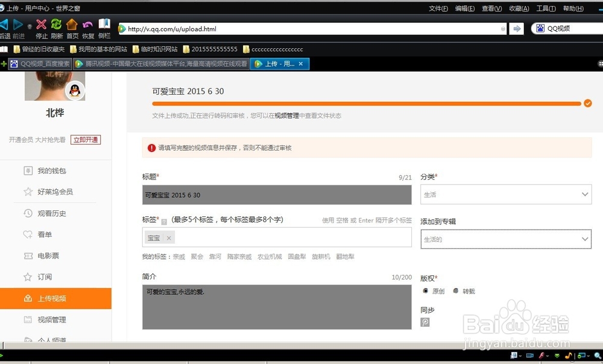Click the 后退 (back) navigation icon
Image resolution: width=603 pixels, height=364 pixels.
pos(4,25)
